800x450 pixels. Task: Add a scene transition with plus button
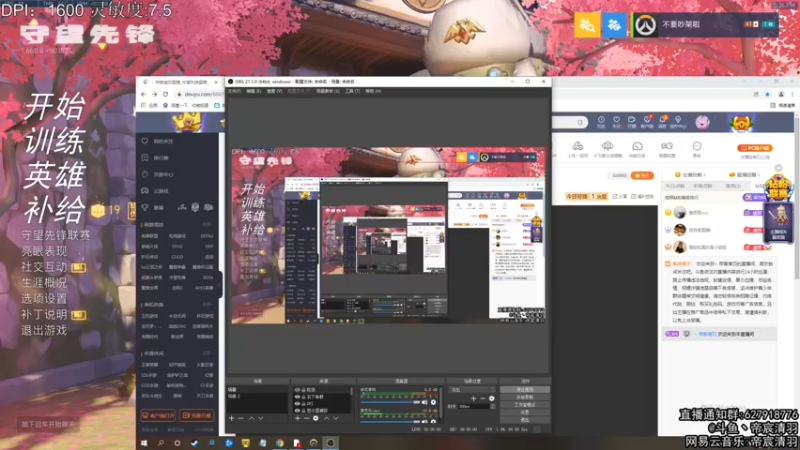coord(473,398)
